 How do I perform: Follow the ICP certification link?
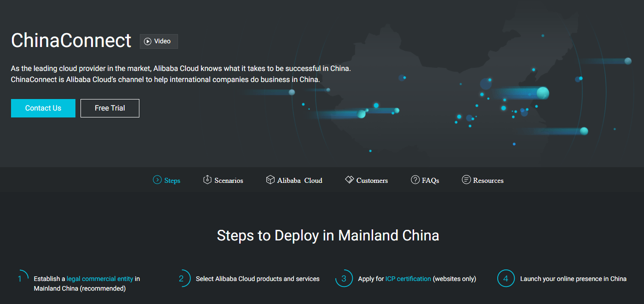[x=408, y=279]
